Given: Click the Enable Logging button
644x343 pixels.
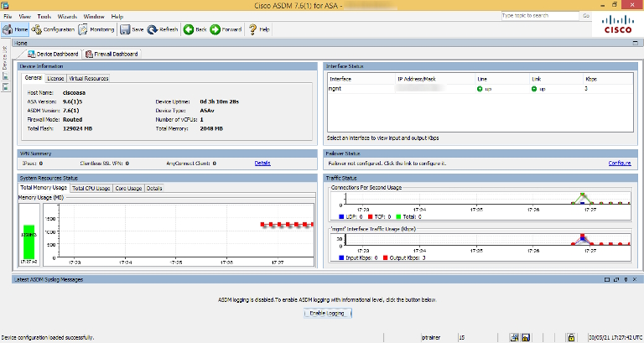Looking at the screenshot, I should point(328,313).
